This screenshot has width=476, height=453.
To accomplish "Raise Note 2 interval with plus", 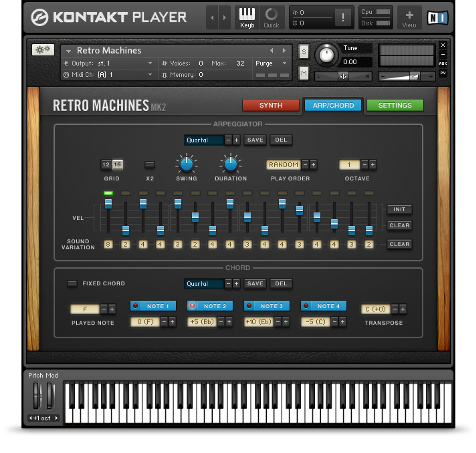I will [229, 322].
